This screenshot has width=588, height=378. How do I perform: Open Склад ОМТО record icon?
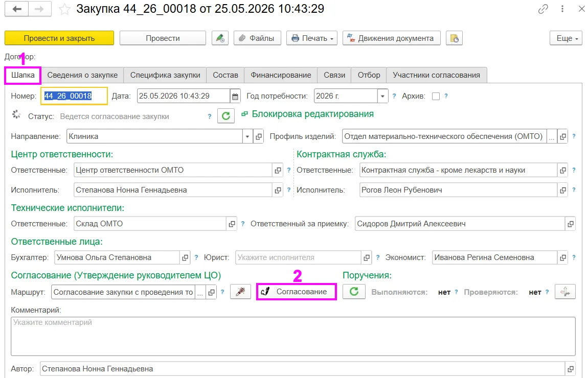click(232, 224)
